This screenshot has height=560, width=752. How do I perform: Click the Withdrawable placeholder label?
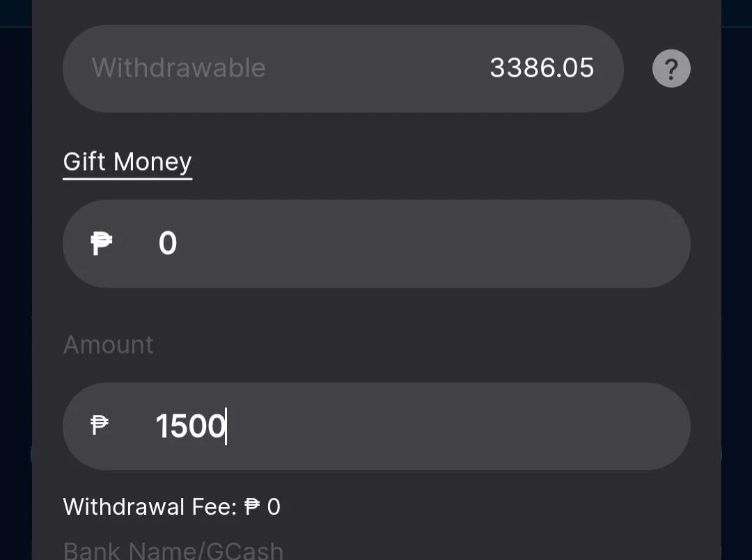pyautogui.click(x=179, y=68)
